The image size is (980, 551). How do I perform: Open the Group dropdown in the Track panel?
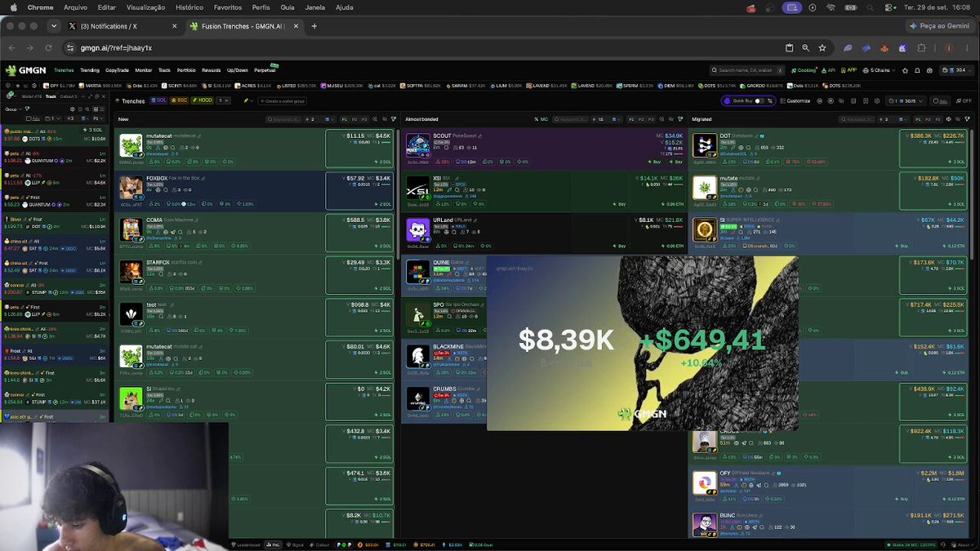(x=12, y=109)
